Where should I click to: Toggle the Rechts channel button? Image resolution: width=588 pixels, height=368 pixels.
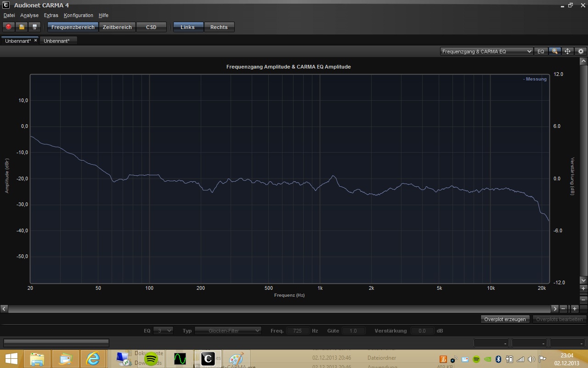coord(219,27)
